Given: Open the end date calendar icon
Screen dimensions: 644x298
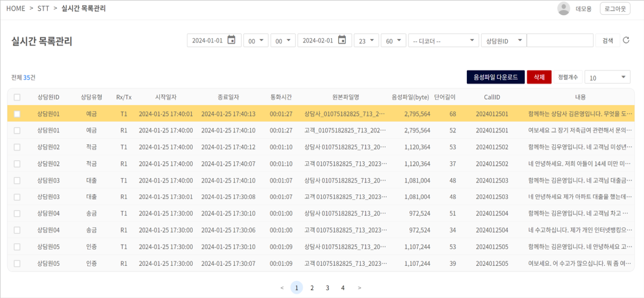Looking at the screenshot, I should coord(342,40).
